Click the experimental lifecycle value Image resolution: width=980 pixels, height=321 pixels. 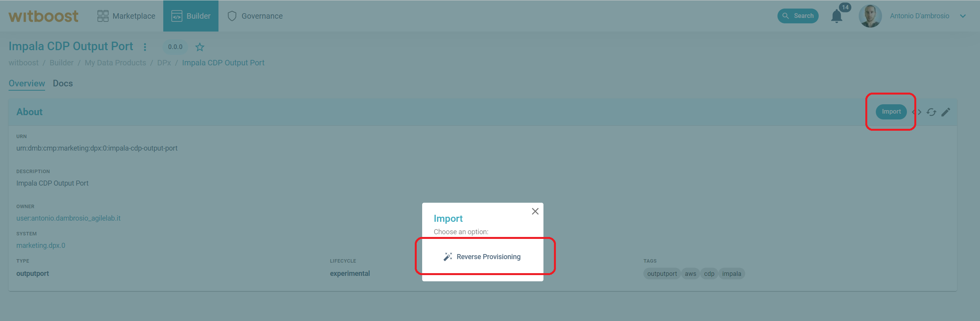[350, 274]
